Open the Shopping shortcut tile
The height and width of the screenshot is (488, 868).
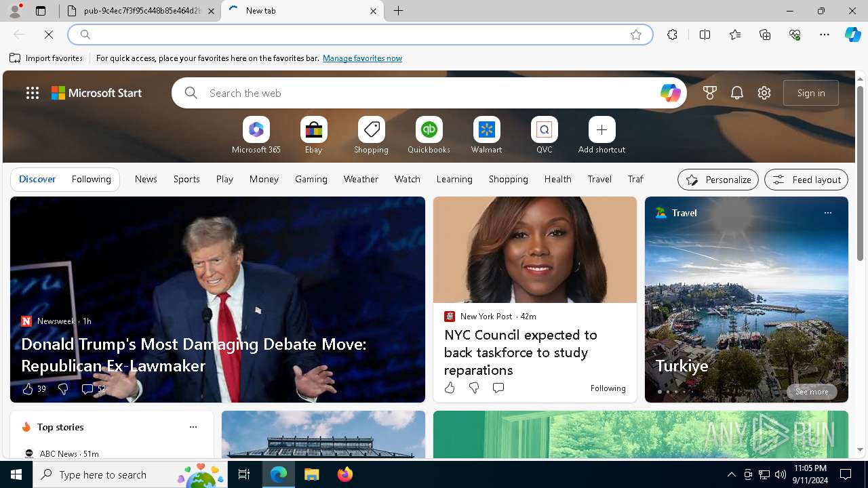[371, 136]
